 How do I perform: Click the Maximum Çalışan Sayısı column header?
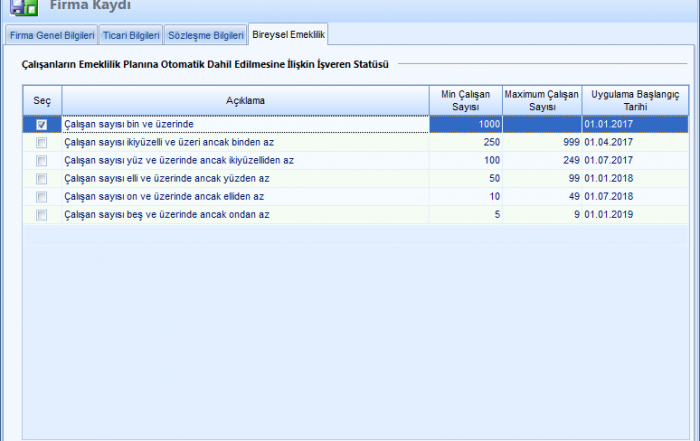[541, 100]
